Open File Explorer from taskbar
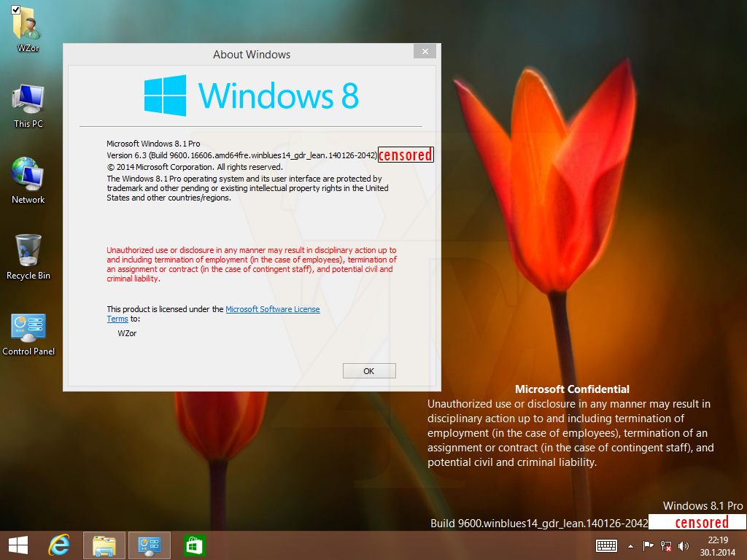Image resolution: width=747 pixels, height=560 pixels. 104,545
